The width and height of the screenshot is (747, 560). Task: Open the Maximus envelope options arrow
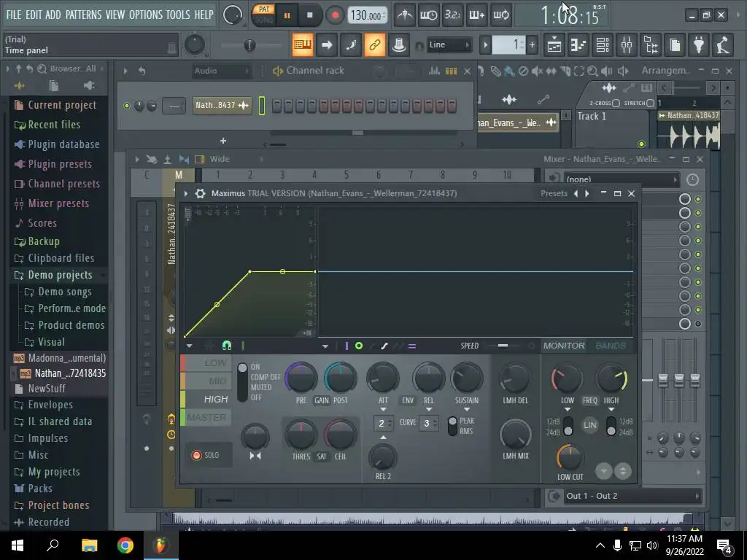[189, 346]
